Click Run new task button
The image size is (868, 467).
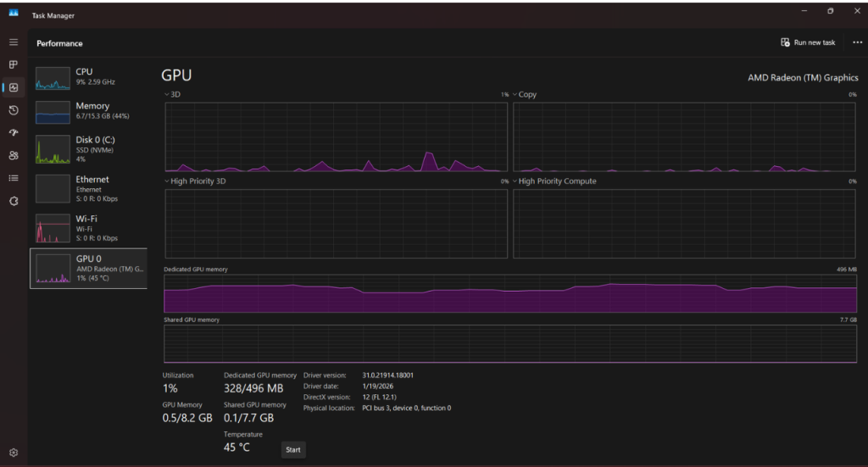click(808, 42)
